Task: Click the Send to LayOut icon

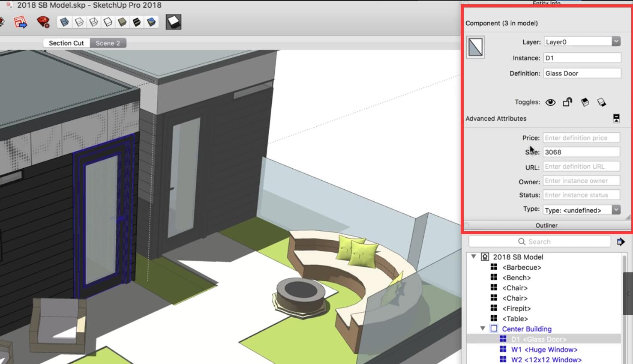Action: (x=20, y=22)
